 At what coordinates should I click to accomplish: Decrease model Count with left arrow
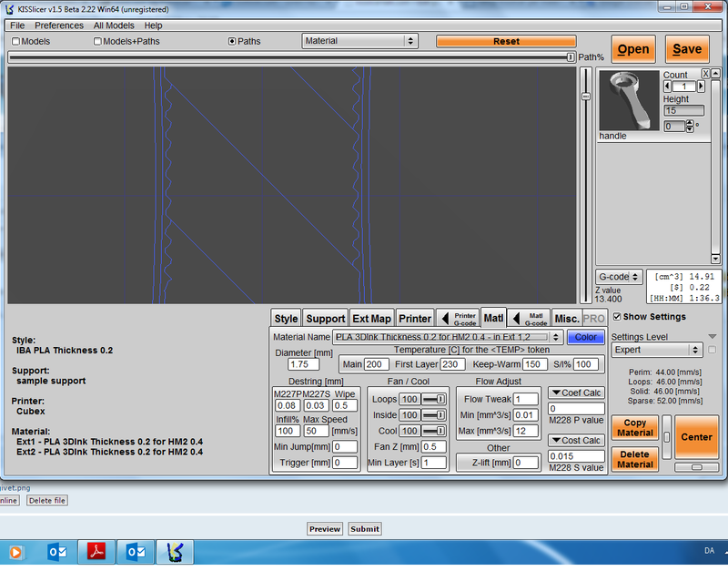[x=668, y=87]
